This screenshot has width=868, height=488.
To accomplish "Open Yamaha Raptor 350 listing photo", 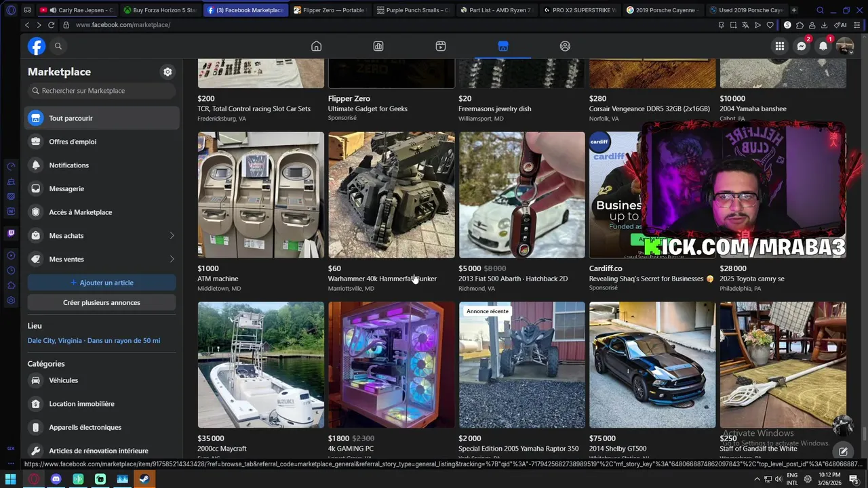I will click(x=521, y=365).
